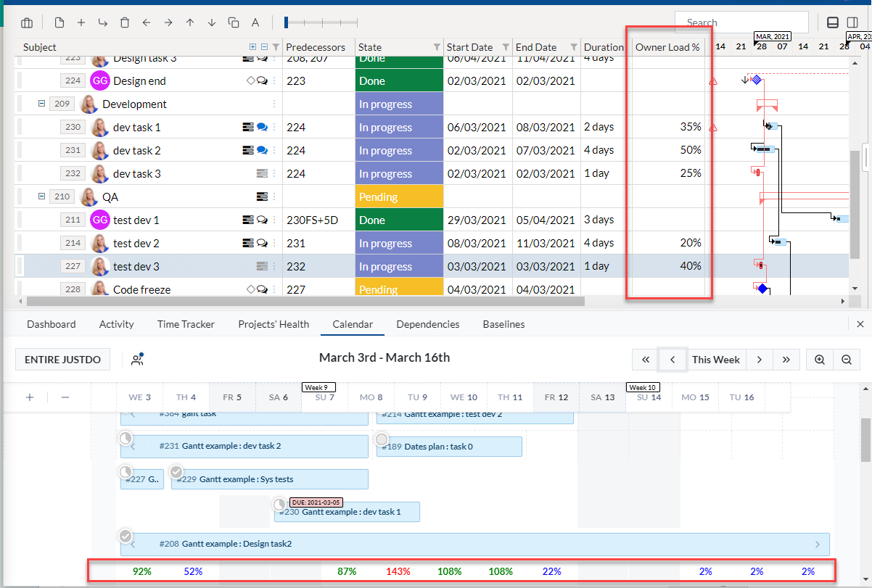Open the briefcase projects icon

coord(27,22)
